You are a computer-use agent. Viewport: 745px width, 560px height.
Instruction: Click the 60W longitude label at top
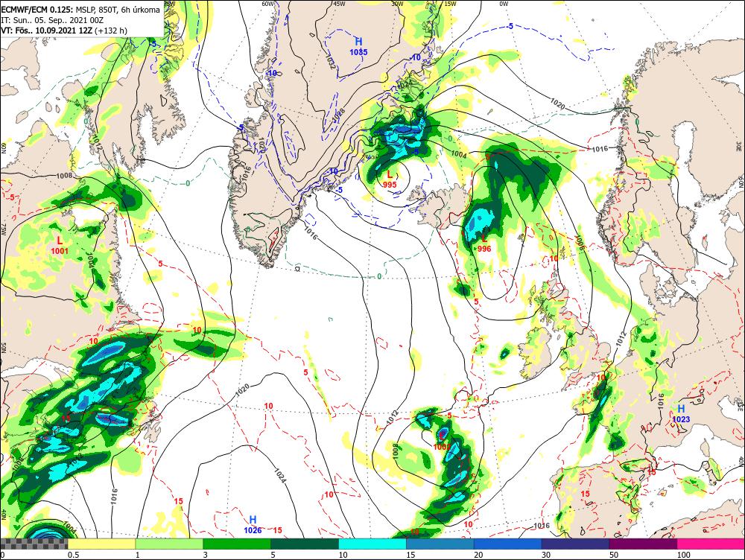tap(268, 4)
